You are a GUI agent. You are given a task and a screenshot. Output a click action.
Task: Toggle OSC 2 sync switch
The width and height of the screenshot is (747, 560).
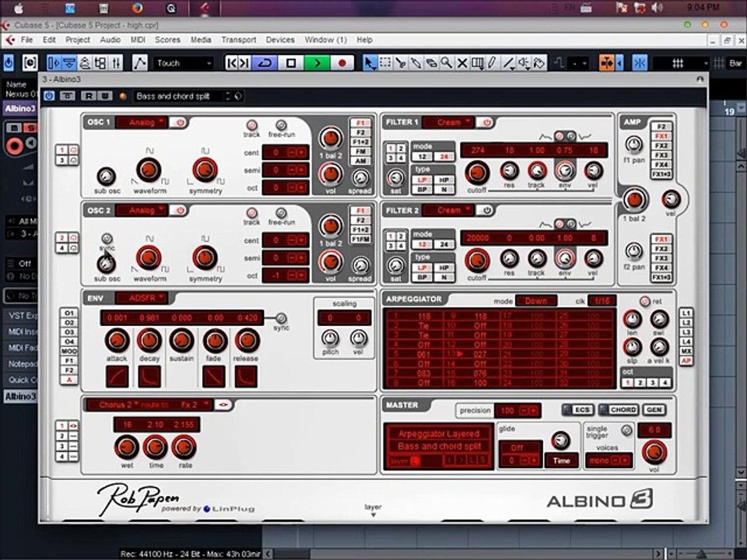coord(107,238)
